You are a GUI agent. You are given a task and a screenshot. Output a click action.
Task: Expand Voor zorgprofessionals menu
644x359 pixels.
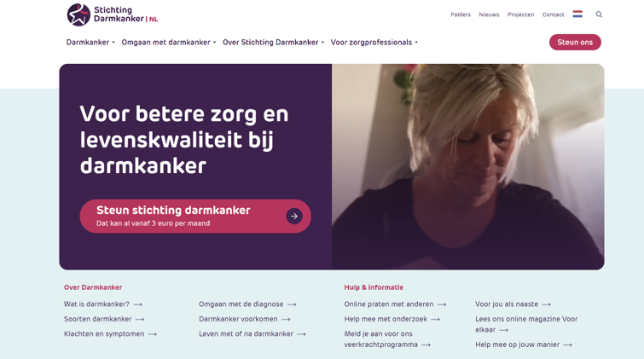coord(374,43)
